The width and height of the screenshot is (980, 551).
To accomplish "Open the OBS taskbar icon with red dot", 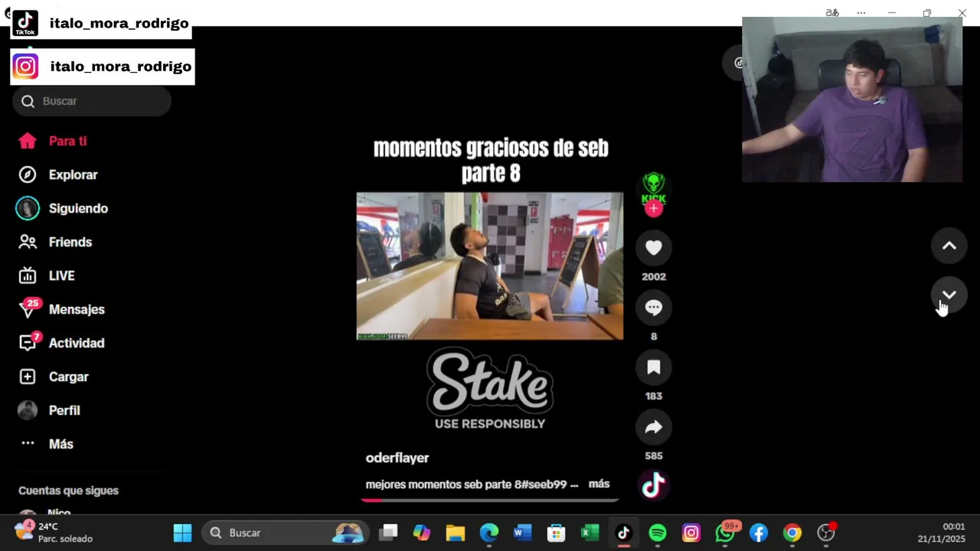I will tap(826, 533).
